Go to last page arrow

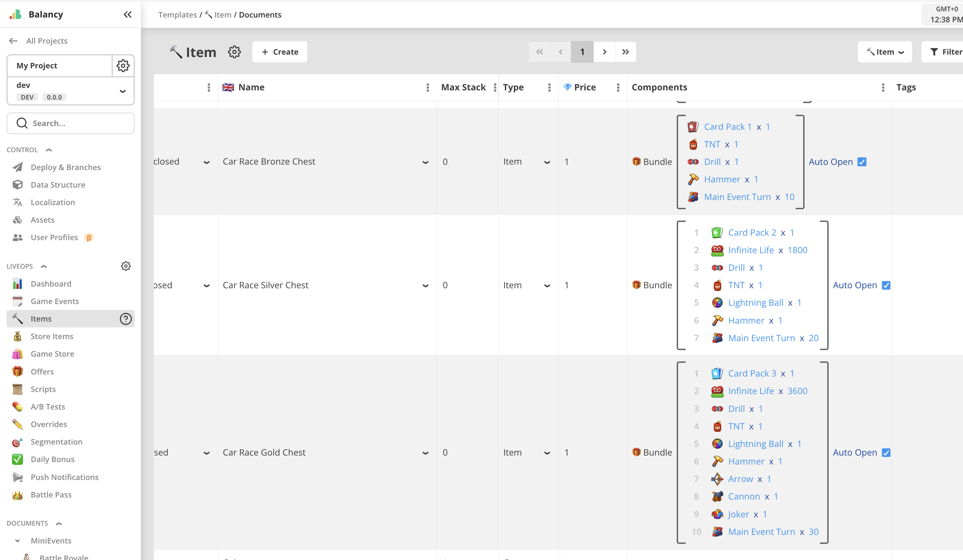(626, 52)
